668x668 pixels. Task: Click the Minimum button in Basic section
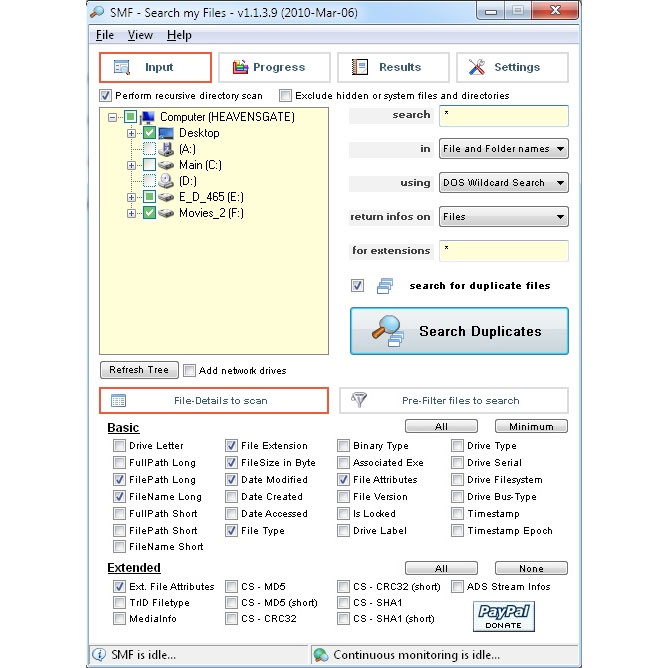[530, 426]
